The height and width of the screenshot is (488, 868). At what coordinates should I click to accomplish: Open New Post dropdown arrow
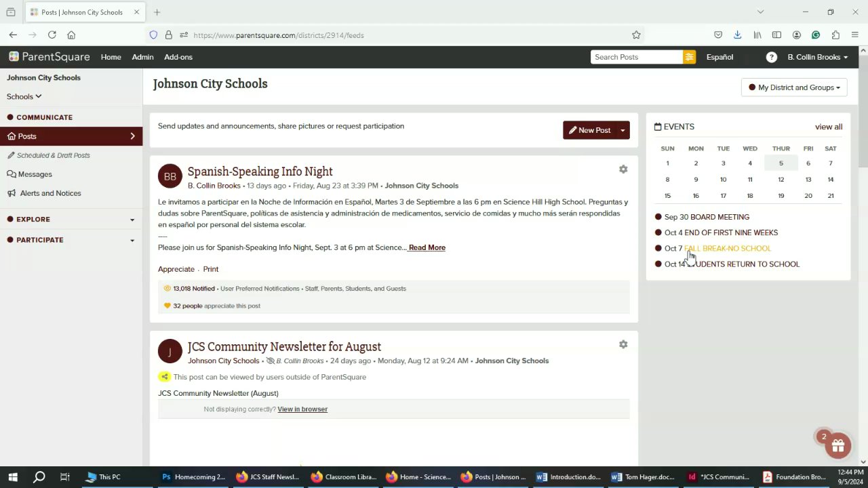click(623, 130)
